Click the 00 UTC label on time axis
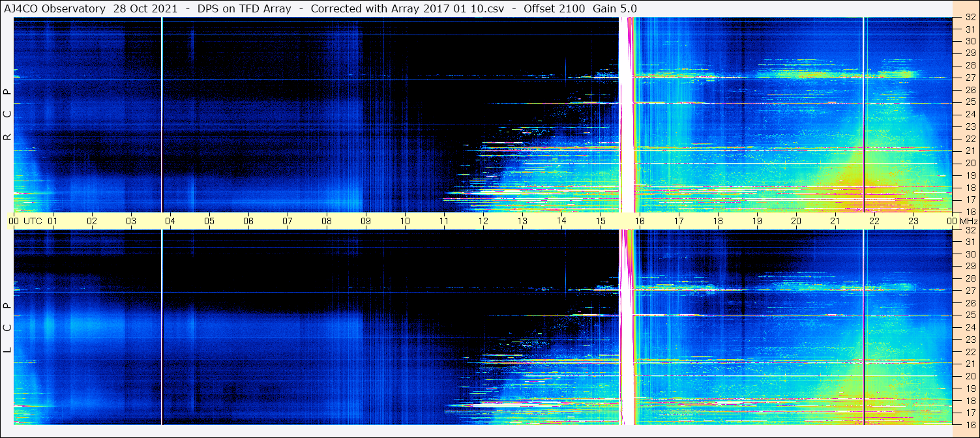 point(25,221)
